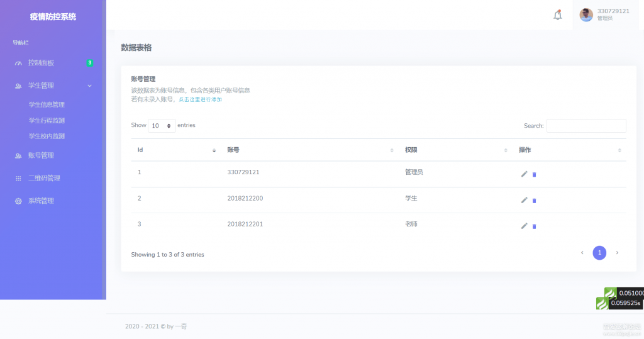
Task: Click the 管理员 permission table cell
Action: pyautogui.click(x=414, y=172)
